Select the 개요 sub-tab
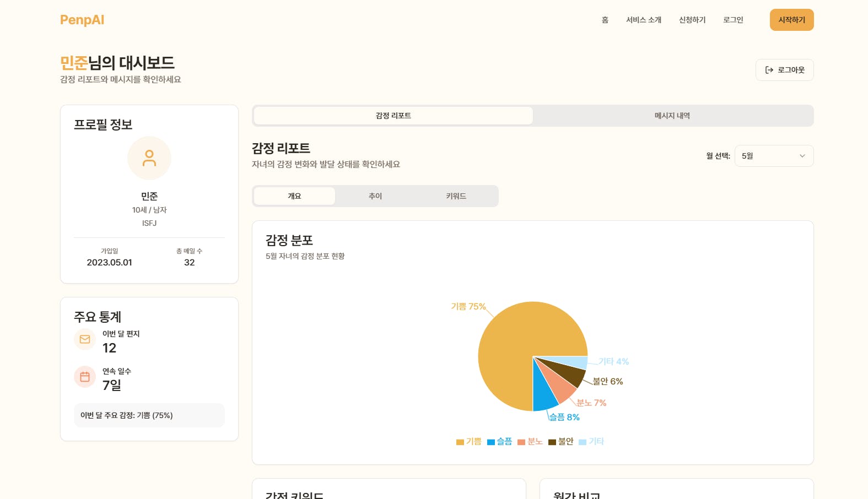Viewport: 868px width, 499px height. [294, 196]
